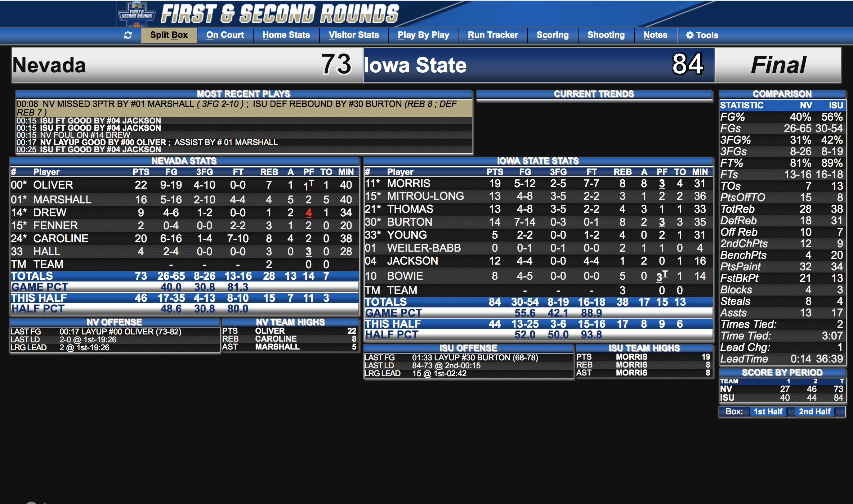Click the FG% row in Comparison
Viewport: 853px width, 504px height.
782,117
